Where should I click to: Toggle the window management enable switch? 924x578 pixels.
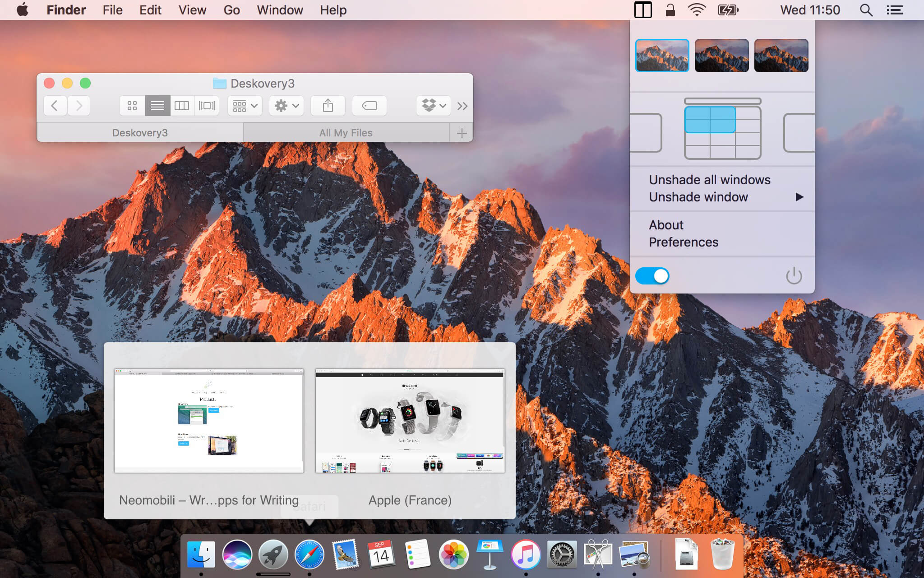(652, 275)
